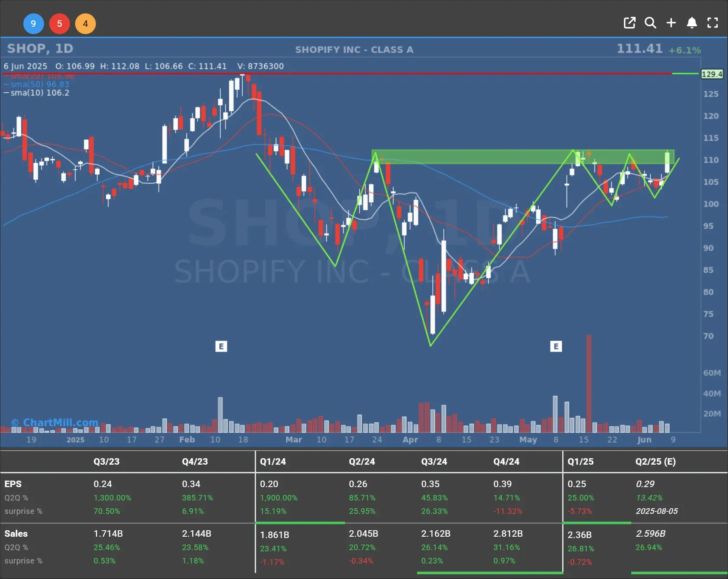Viewport: 728px width, 579px height.
Task: Select the 1,900.00% EPS growth value
Action: [279, 497]
